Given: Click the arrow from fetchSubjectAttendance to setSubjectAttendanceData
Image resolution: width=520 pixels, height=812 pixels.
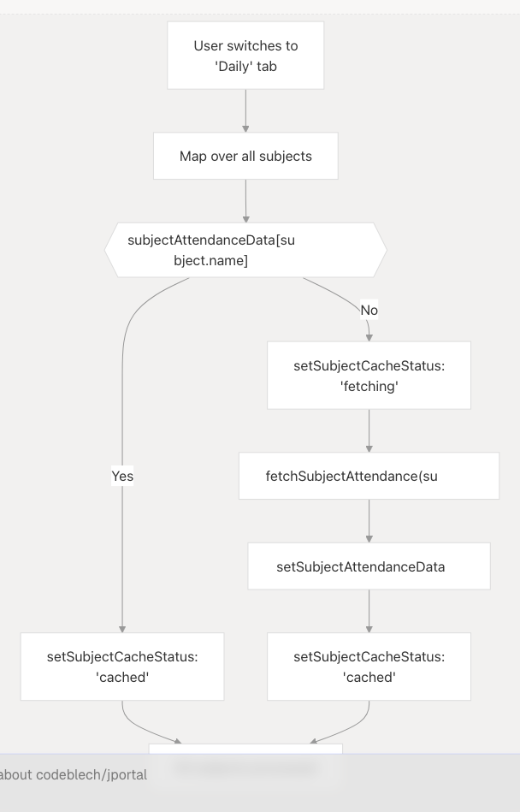Looking at the screenshot, I should tap(369, 521).
